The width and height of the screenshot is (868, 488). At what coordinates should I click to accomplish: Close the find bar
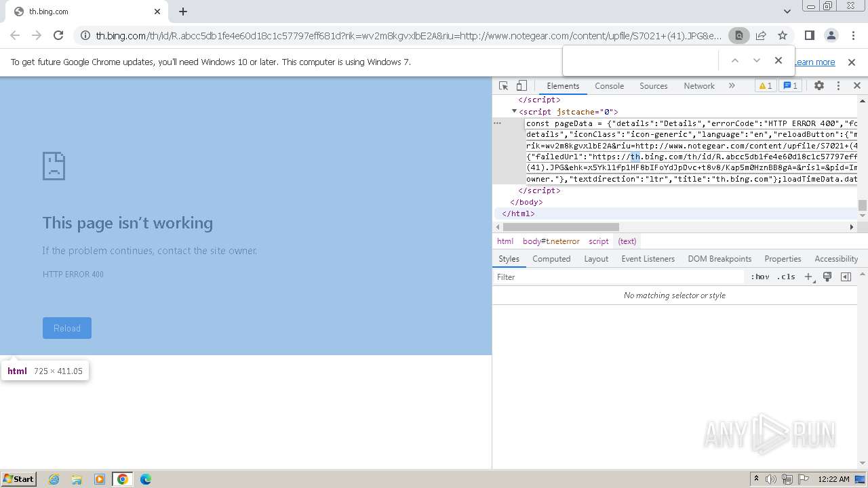coord(778,60)
